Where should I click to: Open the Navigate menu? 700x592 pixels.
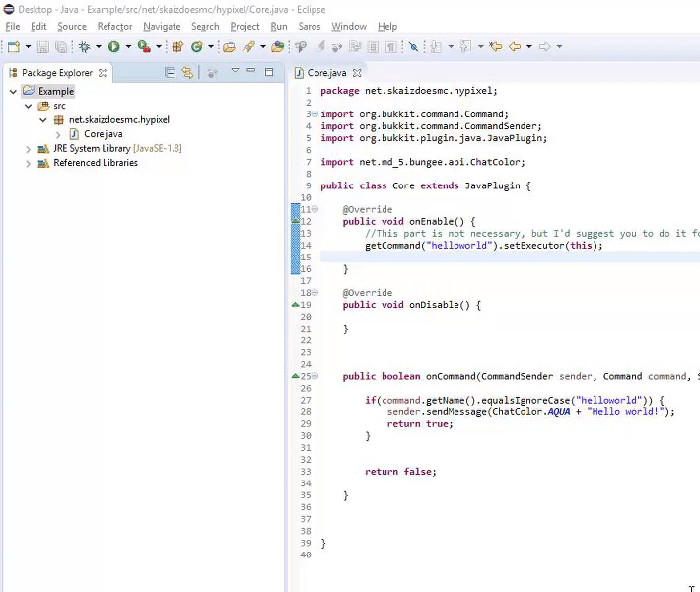[162, 27]
